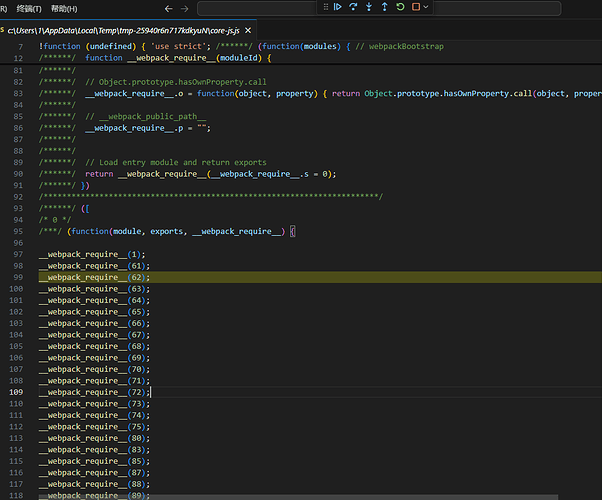Click the debug toolbar drag handle

tap(324, 7)
